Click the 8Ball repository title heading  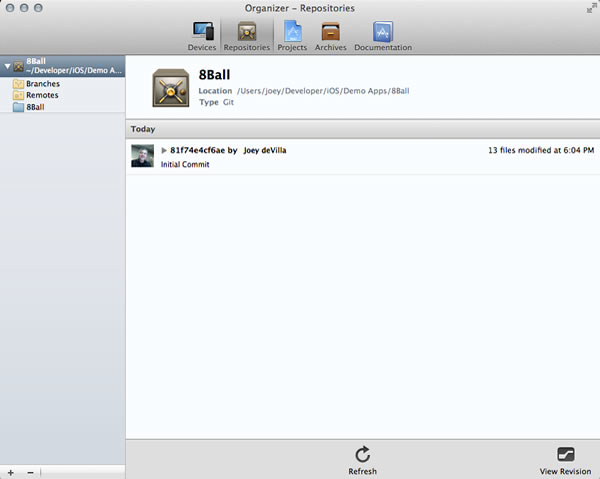tap(214, 75)
